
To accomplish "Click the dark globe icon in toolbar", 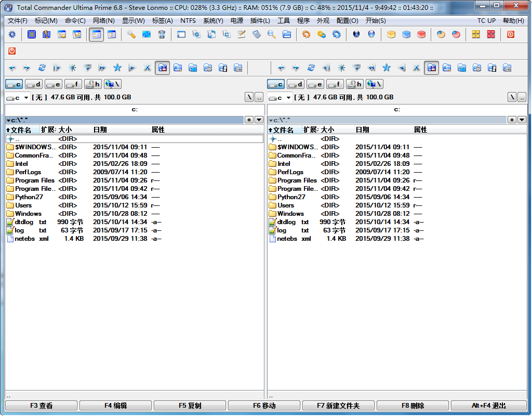I will coord(356,34).
